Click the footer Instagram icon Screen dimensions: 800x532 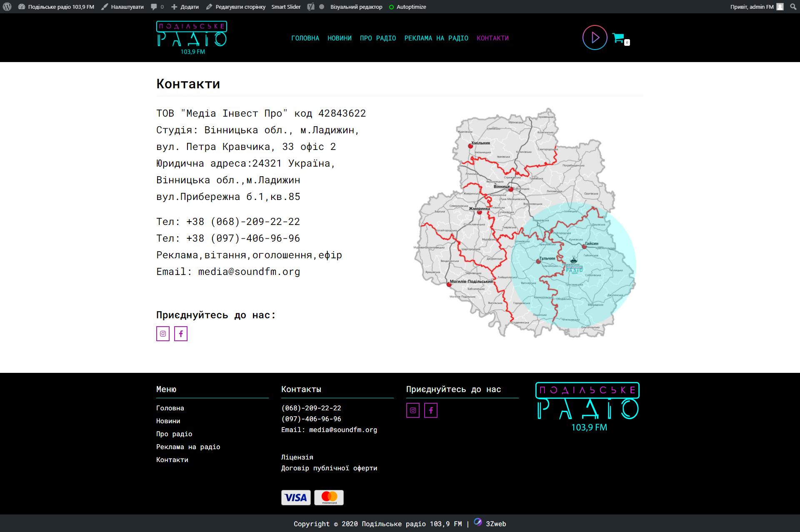click(x=413, y=410)
